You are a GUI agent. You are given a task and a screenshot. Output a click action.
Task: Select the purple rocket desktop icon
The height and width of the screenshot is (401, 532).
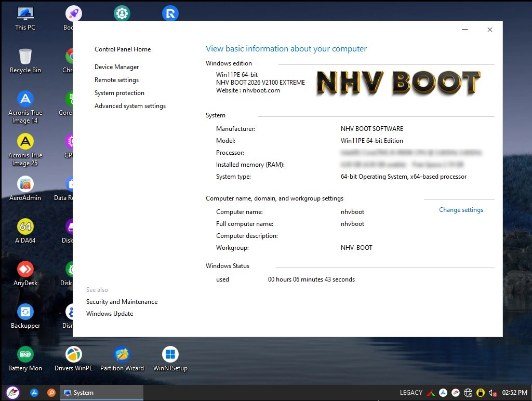[74, 14]
